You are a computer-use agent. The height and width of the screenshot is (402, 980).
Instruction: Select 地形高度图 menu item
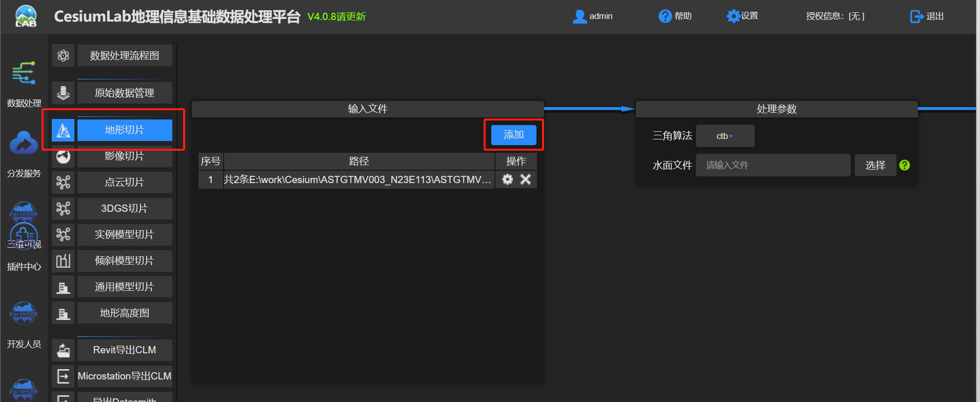125,313
